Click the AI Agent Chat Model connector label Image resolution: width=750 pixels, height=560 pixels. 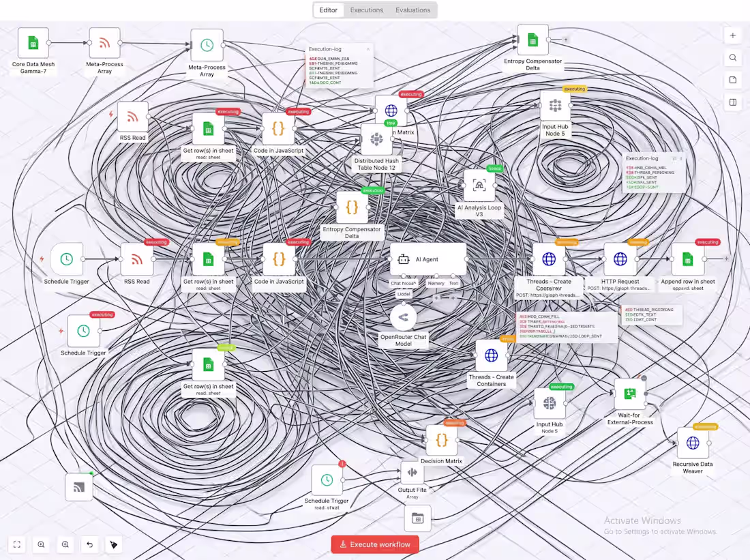pos(403,283)
